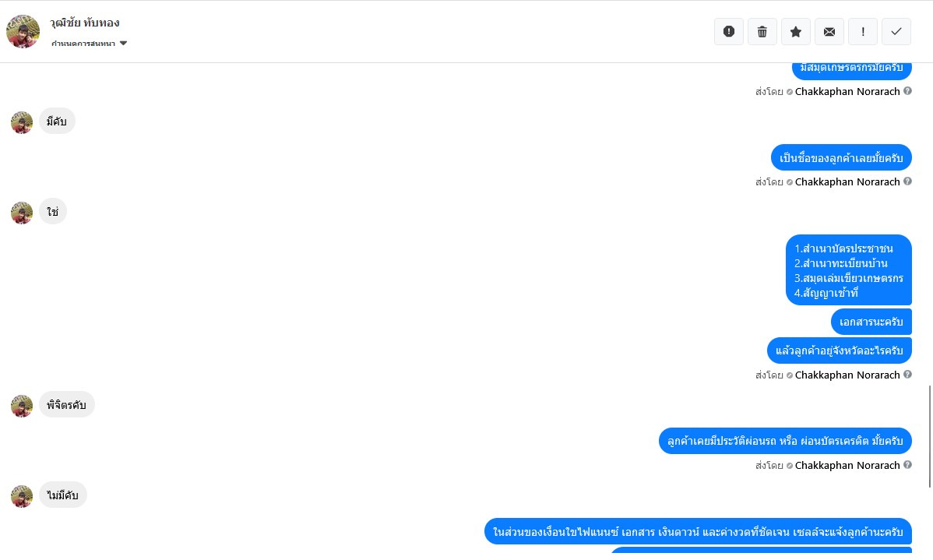This screenshot has height=560, width=933.
Task: Open the กำหนดการสนทนา dropdown label
Action: [x=83, y=44]
